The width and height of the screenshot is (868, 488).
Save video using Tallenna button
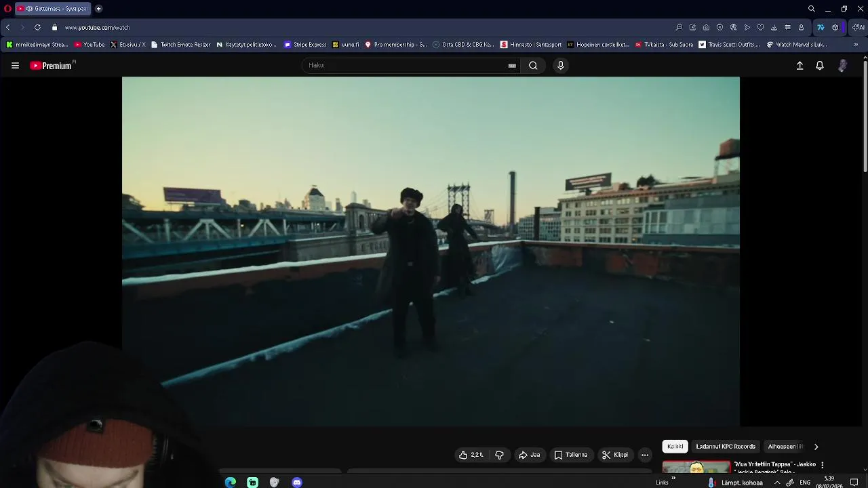pos(571,455)
